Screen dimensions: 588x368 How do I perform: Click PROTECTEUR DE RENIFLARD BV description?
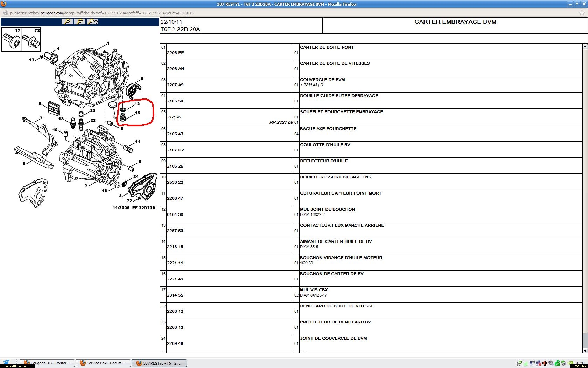click(335, 322)
